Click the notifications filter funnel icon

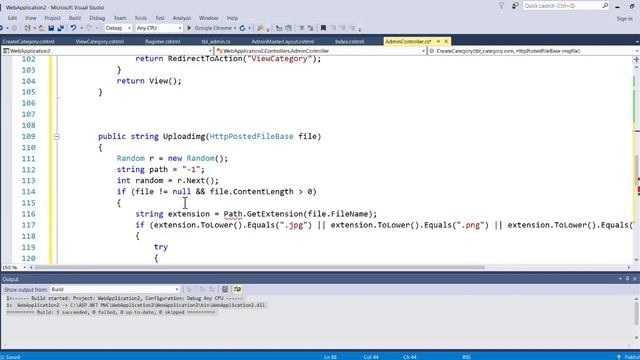point(502,6)
